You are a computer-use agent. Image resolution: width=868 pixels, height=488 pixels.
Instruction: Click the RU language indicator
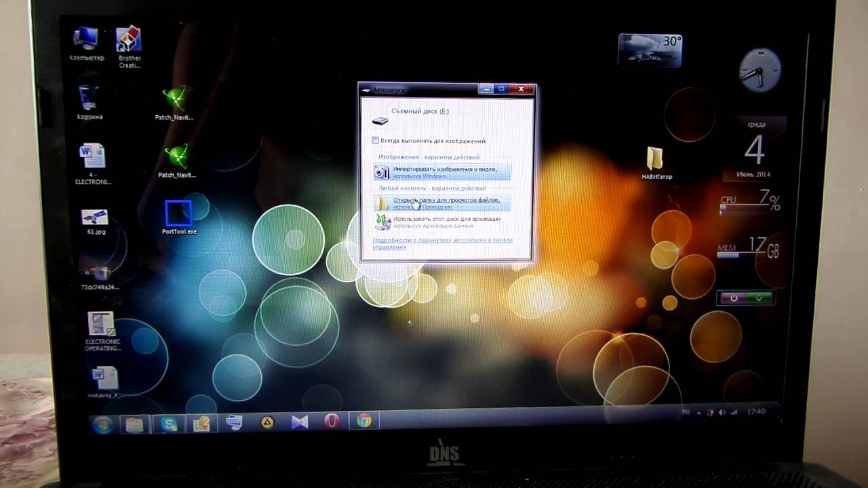[686, 412]
